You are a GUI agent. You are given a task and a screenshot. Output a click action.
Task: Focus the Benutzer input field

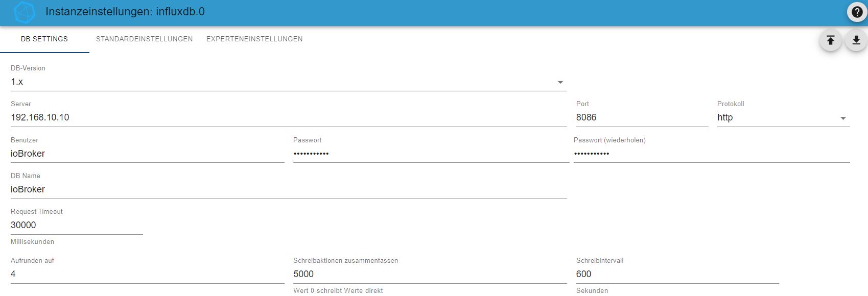point(148,154)
